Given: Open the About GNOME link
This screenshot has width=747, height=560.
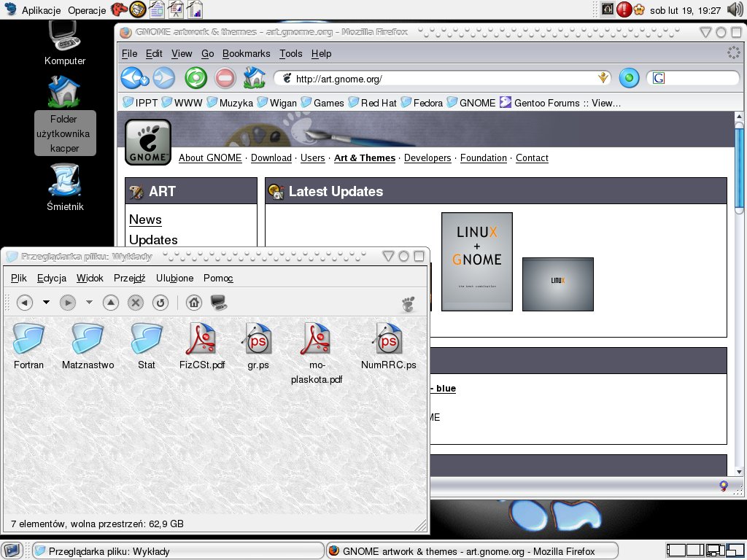Looking at the screenshot, I should pyautogui.click(x=210, y=157).
